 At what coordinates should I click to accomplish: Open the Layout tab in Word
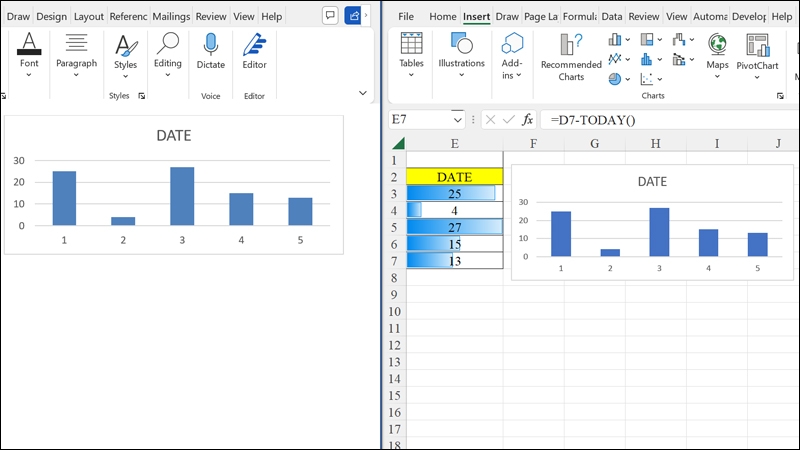pyautogui.click(x=89, y=16)
